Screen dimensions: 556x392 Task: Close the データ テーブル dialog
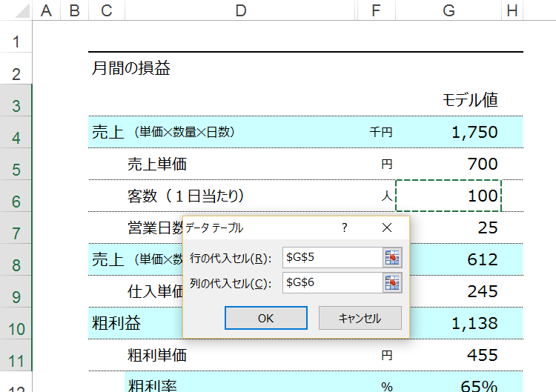[x=387, y=227]
